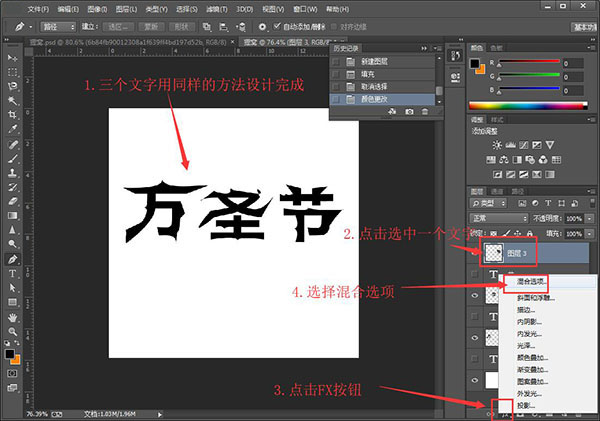The width and height of the screenshot is (600, 421).
Task: Toggle the 自动添加/删除 checkbox
Action: click(x=277, y=26)
